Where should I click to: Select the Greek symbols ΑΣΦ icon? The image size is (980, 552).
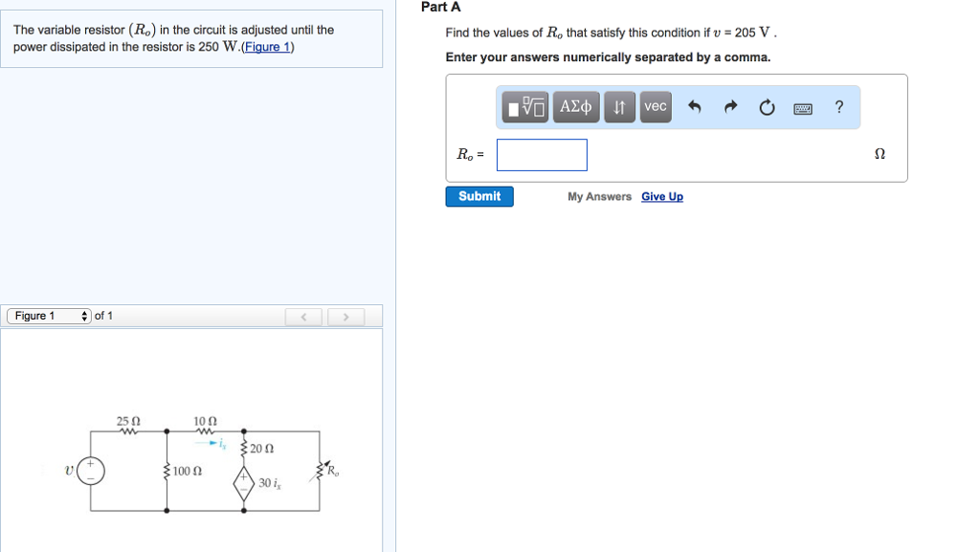577,106
